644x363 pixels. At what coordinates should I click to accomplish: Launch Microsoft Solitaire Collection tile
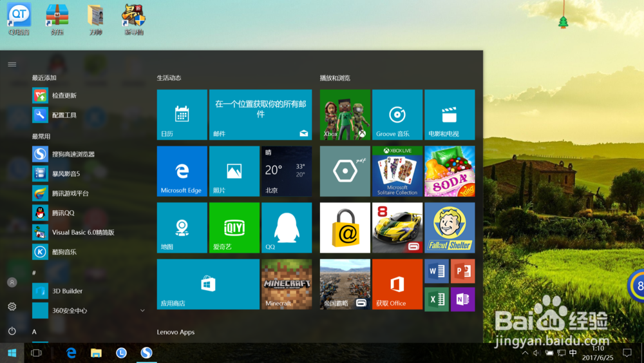pos(397,171)
